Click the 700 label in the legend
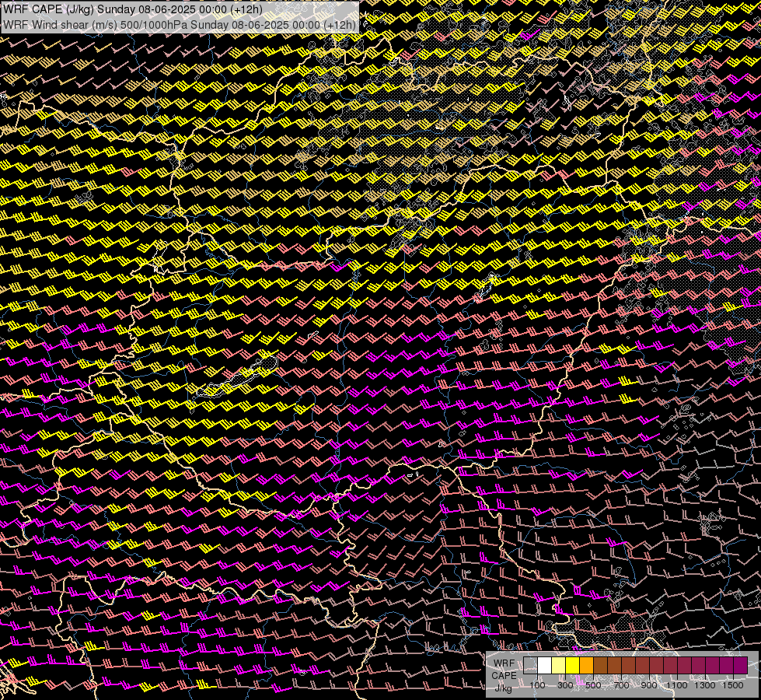Image resolution: width=761 pixels, height=700 pixels. point(621,685)
